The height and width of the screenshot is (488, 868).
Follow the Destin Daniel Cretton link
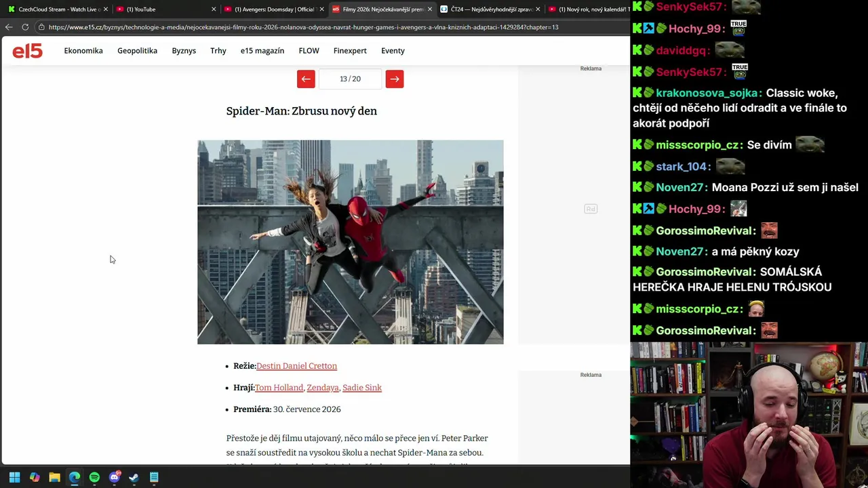[x=296, y=366]
